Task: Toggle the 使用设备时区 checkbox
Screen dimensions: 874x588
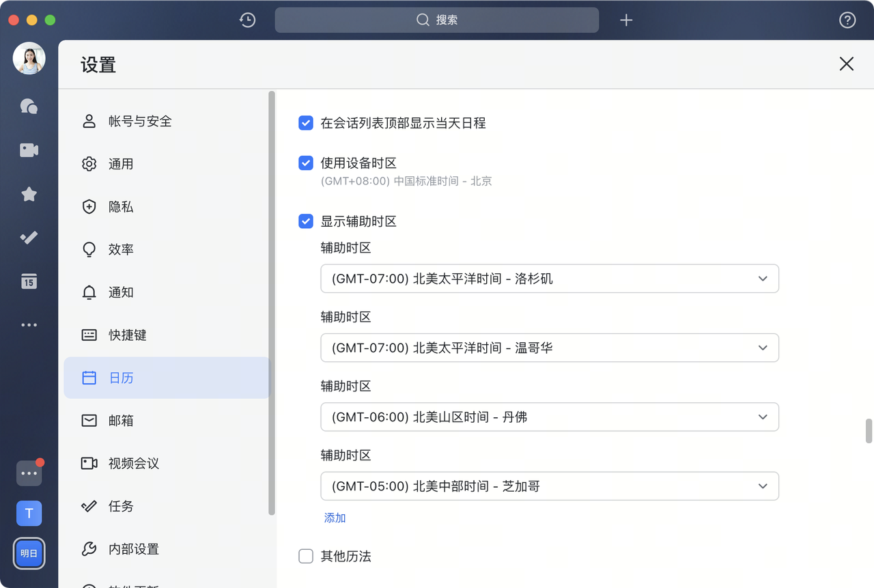Action: 306,163
